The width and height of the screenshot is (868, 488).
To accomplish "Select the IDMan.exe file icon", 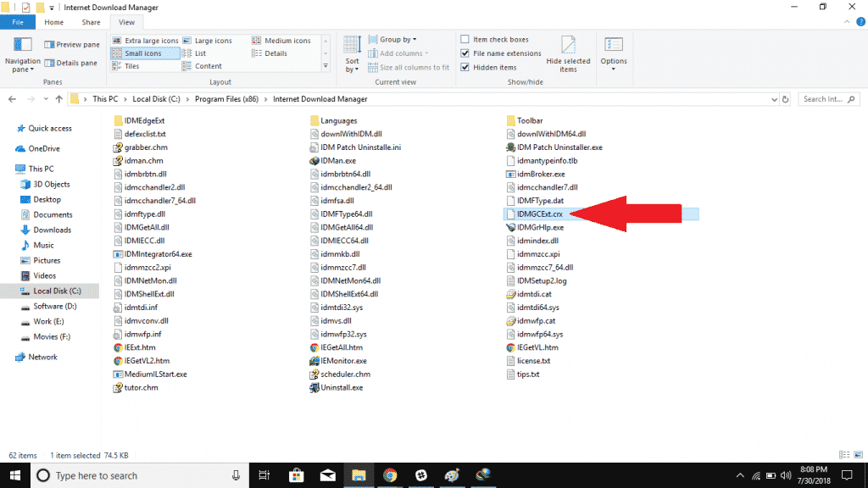I will [314, 160].
